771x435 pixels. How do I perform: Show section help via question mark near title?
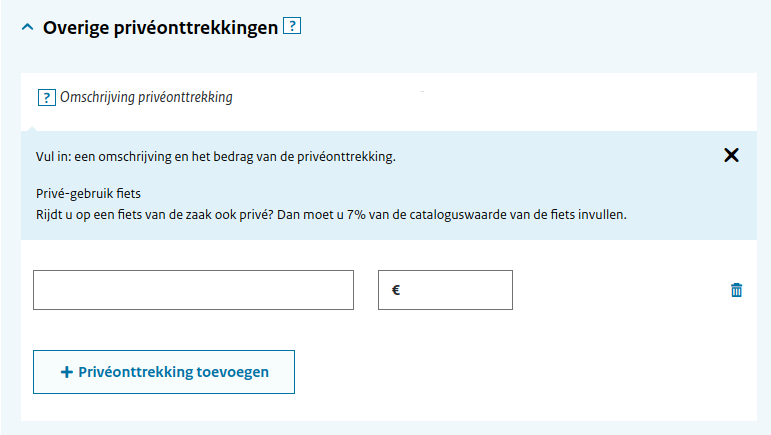coord(292,26)
